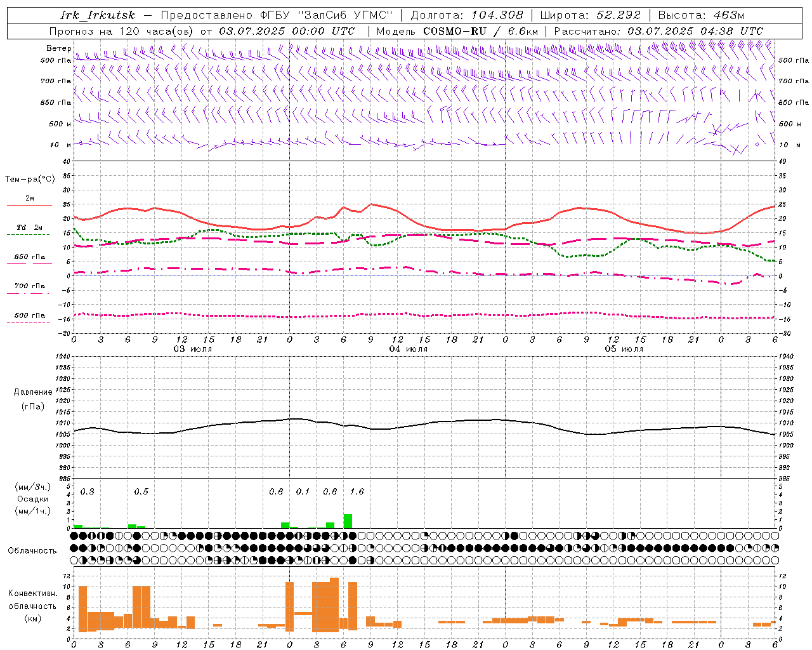Viewport: 812px width, 650px height.
Task: Click the Ветер panel label
Action: click(x=58, y=48)
